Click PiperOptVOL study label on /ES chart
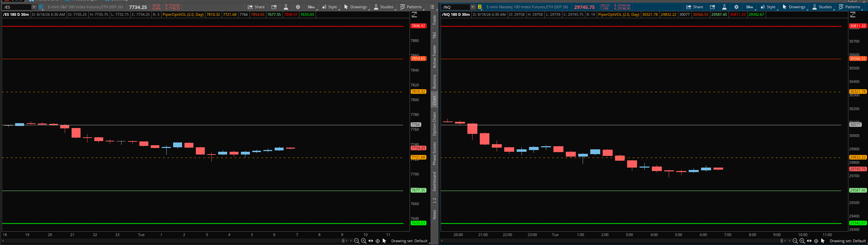The height and width of the screenshot is (245, 868). 183,14
